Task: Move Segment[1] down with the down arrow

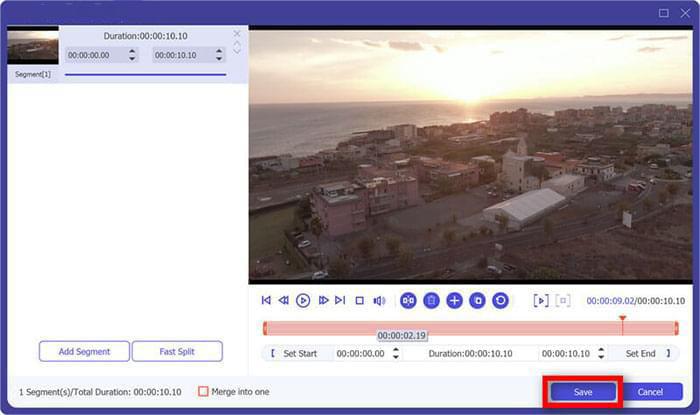Action: click(x=237, y=50)
